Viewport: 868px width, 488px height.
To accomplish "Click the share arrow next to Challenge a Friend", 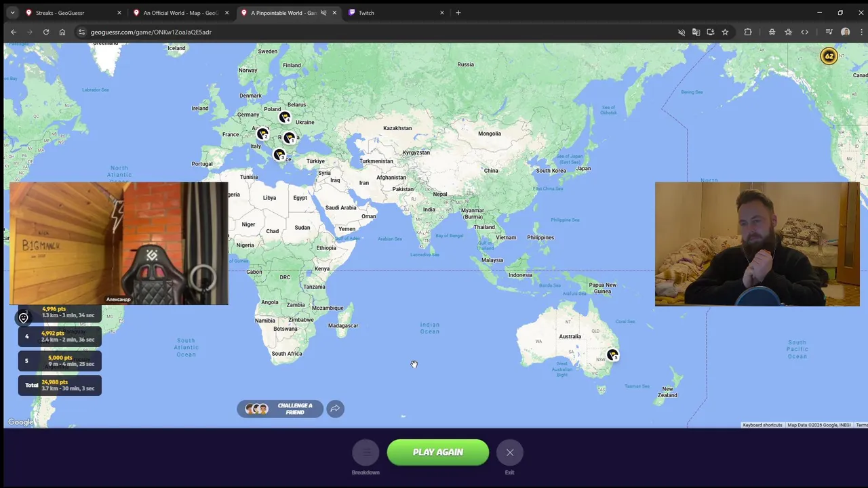I will 335,408.
